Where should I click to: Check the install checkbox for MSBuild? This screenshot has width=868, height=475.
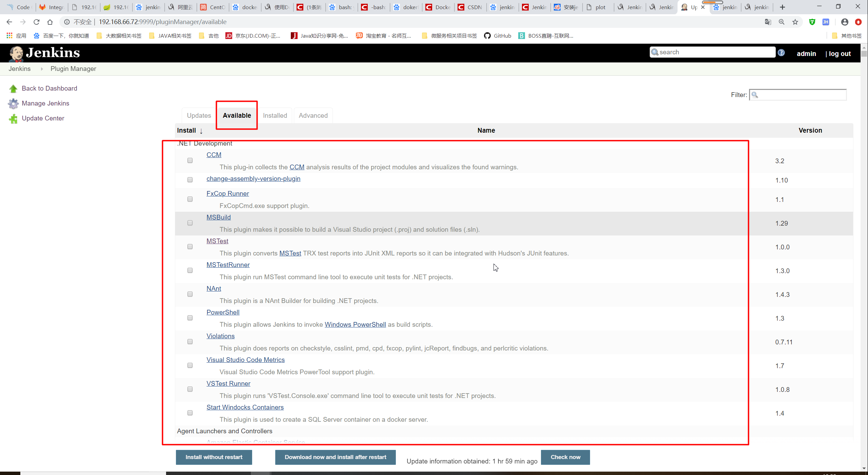coord(190,223)
